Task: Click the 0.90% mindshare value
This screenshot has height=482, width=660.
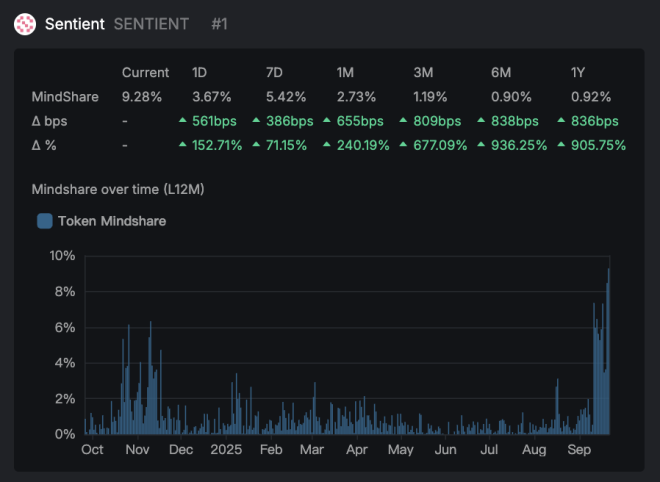Action: [511, 97]
